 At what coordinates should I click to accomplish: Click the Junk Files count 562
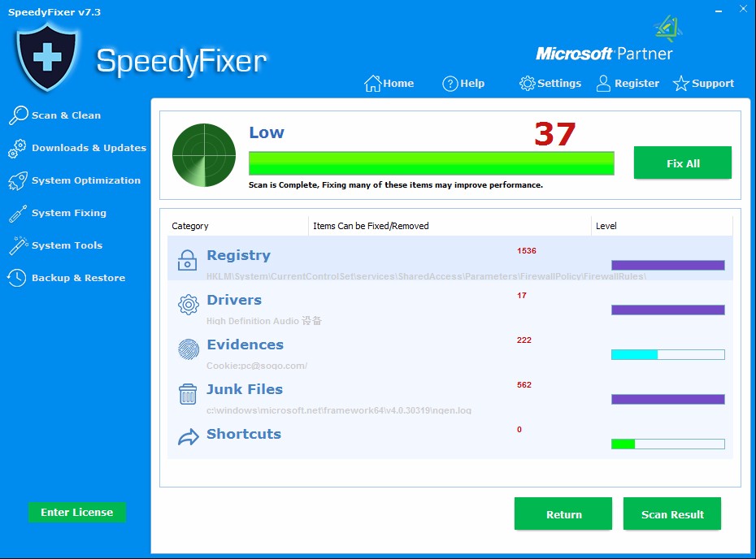click(524, 384)
